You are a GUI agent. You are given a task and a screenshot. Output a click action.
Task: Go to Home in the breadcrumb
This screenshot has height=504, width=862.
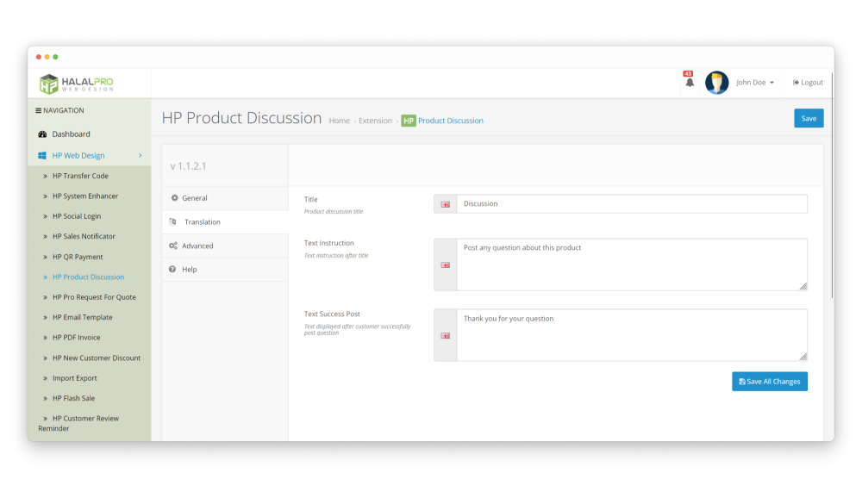tap(339, 121)
